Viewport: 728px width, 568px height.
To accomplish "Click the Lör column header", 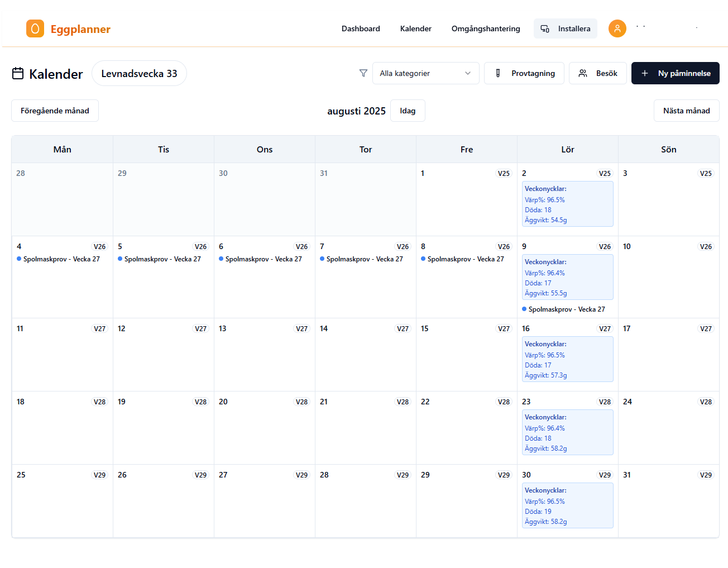I will pyautogui.click(x=568, y=149).
